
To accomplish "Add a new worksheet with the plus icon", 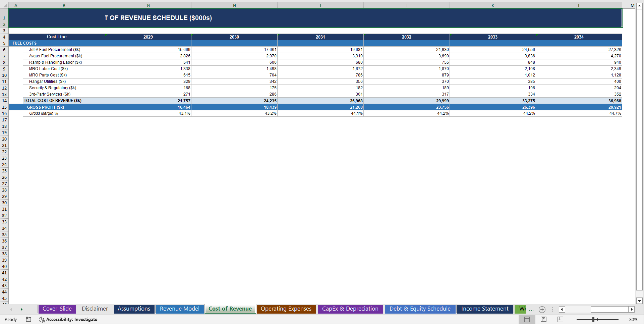I will point(542,310).
